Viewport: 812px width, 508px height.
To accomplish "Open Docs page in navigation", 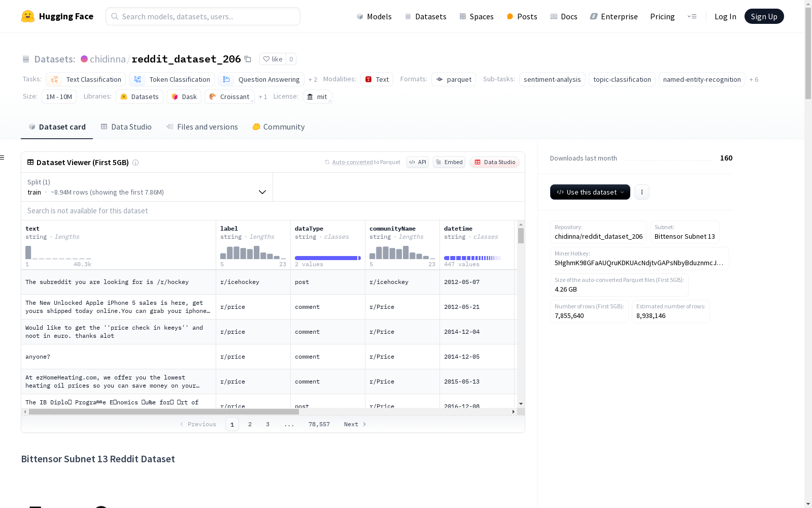I will [x=564, y=16].
